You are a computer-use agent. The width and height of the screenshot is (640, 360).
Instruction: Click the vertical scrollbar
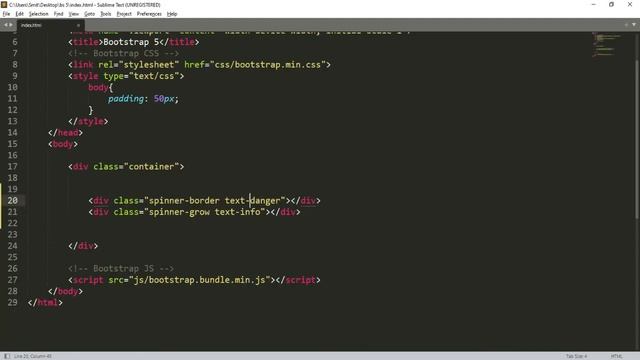(637, 139)
